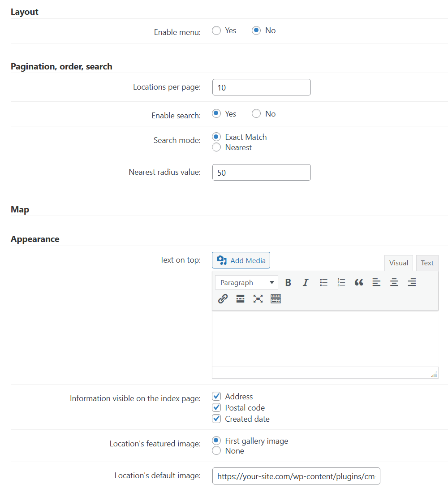The height and width of the screenshot is (493, 448).
Task: Uncheck the Postal code checkbox
Action: 216,407
